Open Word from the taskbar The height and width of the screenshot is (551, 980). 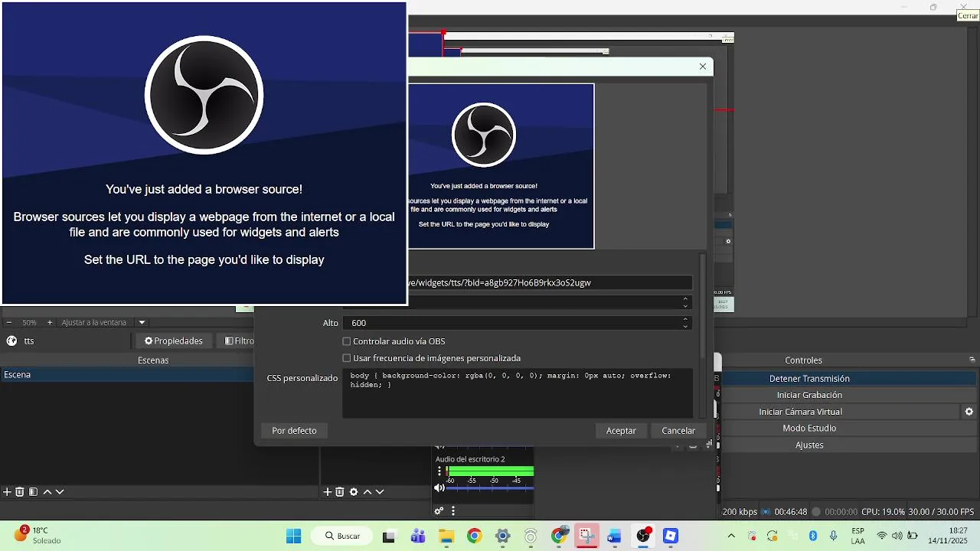615,536
